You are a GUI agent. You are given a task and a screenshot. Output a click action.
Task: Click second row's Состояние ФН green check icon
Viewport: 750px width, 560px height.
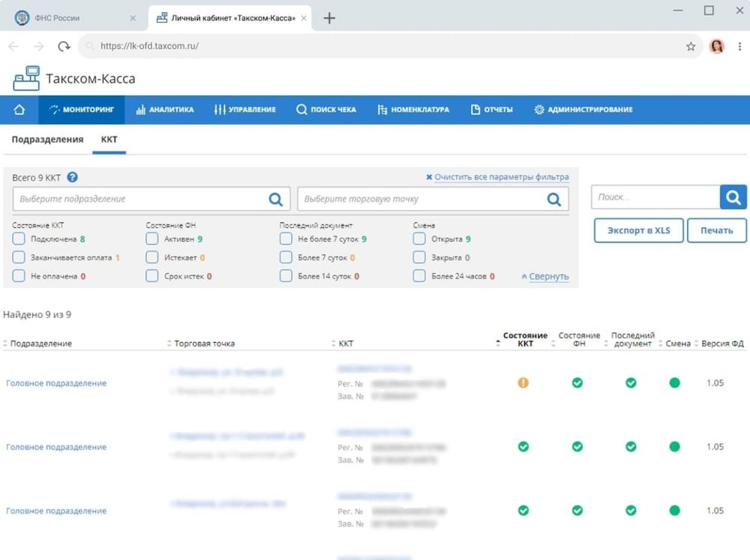(577, 447)
